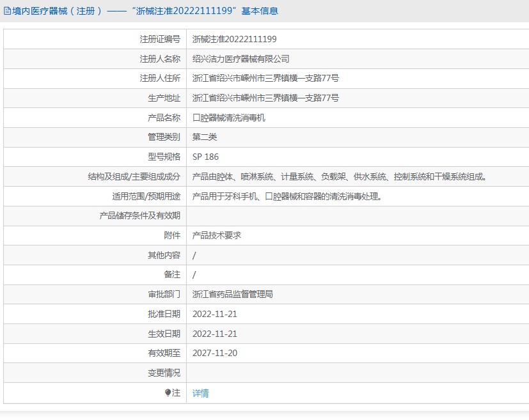Click the 注册人名称 label
Screen dimensions: 529x420
(160, 59)
